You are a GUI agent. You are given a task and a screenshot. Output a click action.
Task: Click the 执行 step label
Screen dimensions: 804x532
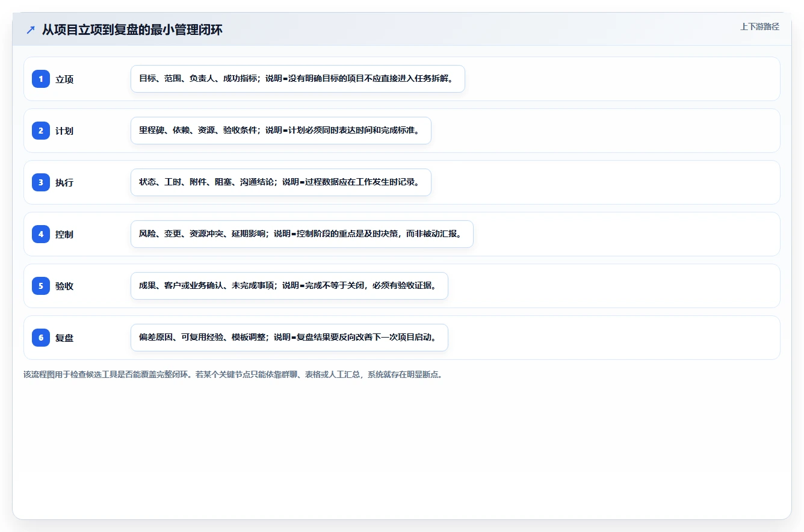pos(64,183)
